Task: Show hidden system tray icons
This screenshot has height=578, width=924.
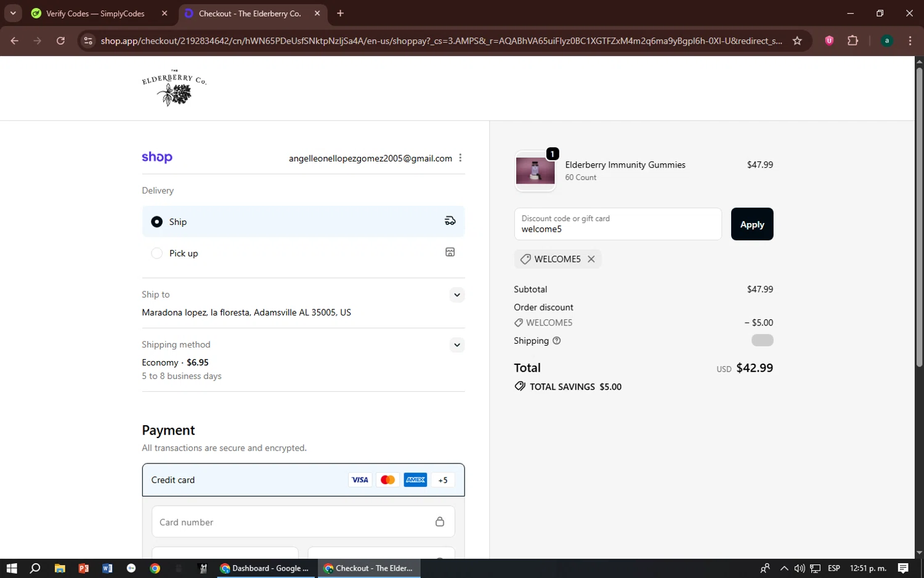Action: [784, 568]
